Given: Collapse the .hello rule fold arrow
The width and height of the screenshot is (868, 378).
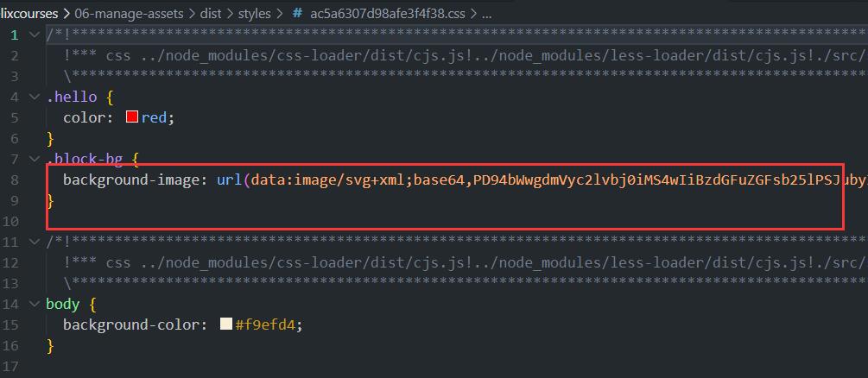Looking at the screenshot, I should click(35, 97).
